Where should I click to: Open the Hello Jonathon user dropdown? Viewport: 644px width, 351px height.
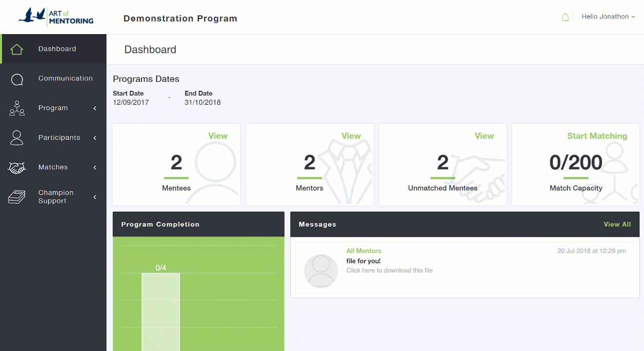608,17
